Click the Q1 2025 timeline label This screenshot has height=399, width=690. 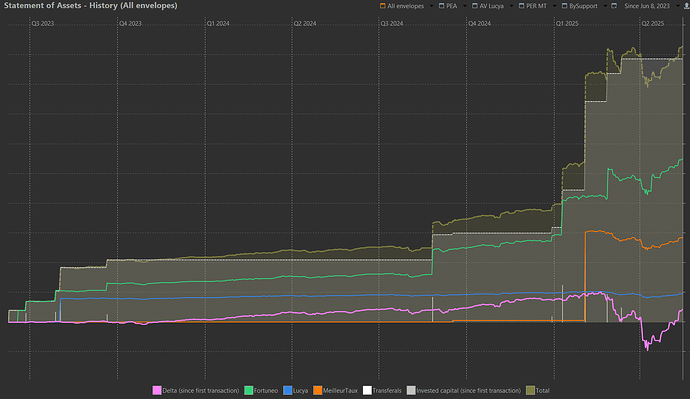[567, 23]
